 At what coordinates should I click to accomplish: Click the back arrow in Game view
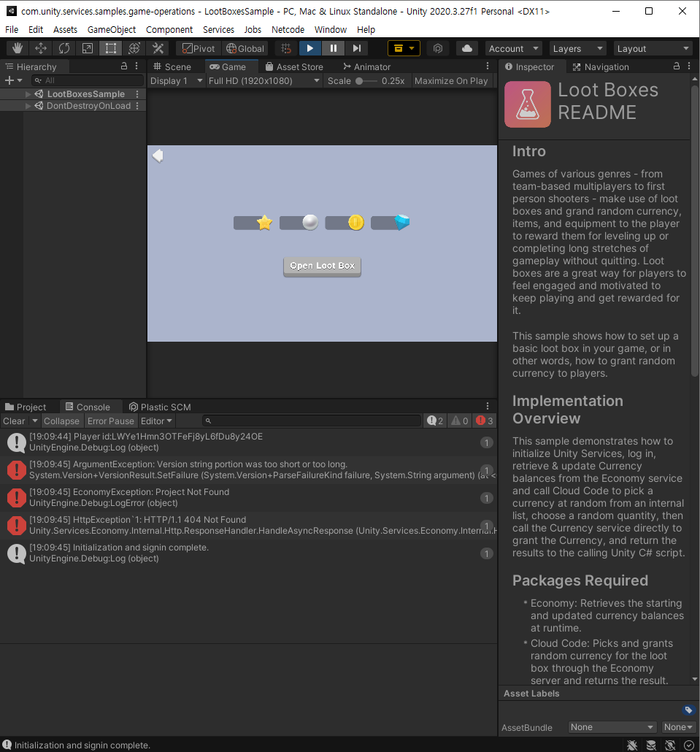158,156
